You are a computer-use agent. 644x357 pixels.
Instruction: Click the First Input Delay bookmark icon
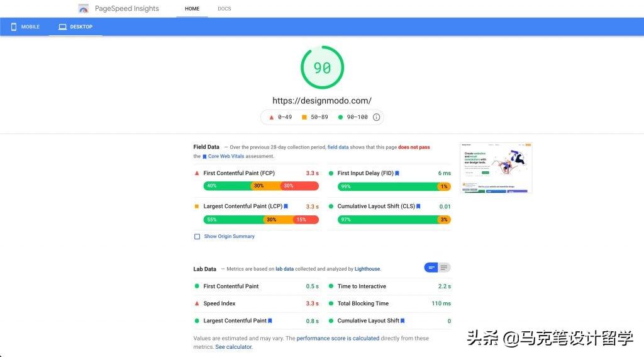(x=397, y=173)
